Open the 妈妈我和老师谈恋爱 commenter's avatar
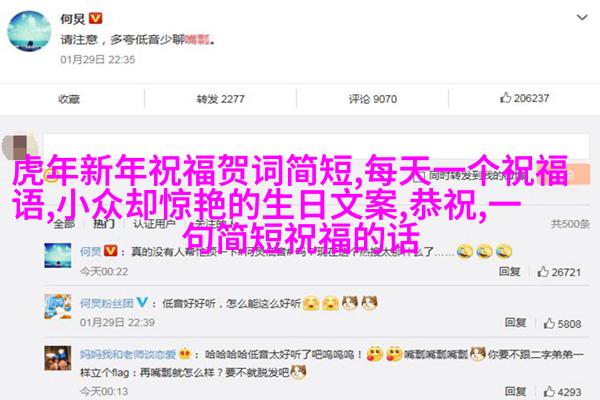The height and width of the screenshot is (400, 600). 58,358
